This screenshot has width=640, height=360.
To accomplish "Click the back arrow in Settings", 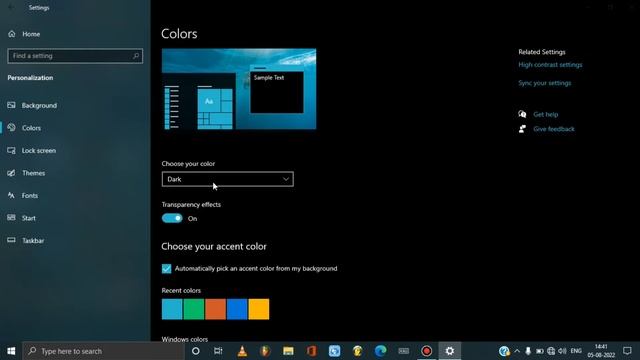I will click(11, 7).
